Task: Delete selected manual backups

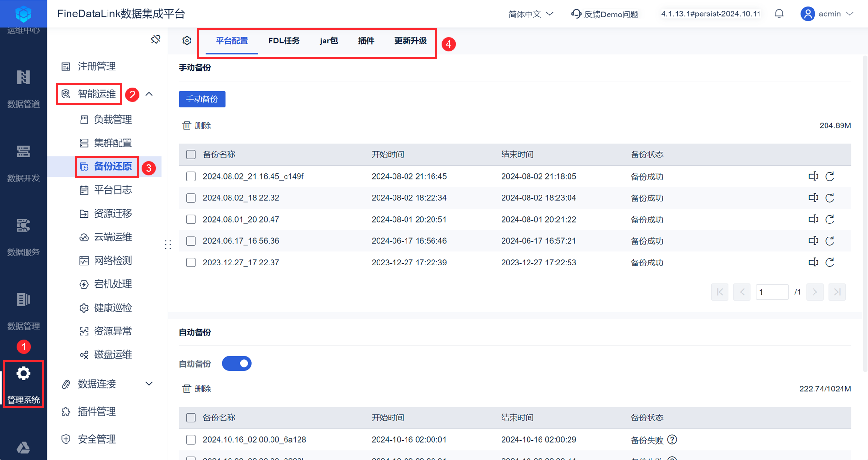Action: [197, 125]
